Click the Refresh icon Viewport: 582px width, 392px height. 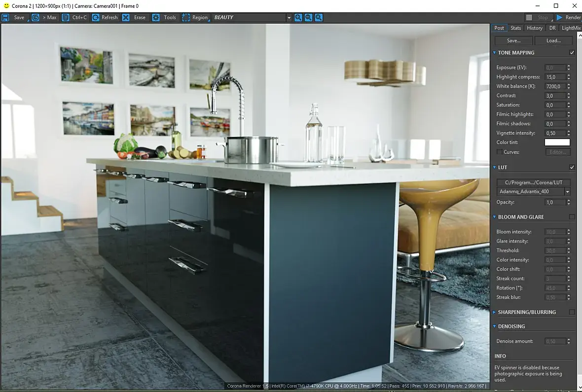click(95, 17)
